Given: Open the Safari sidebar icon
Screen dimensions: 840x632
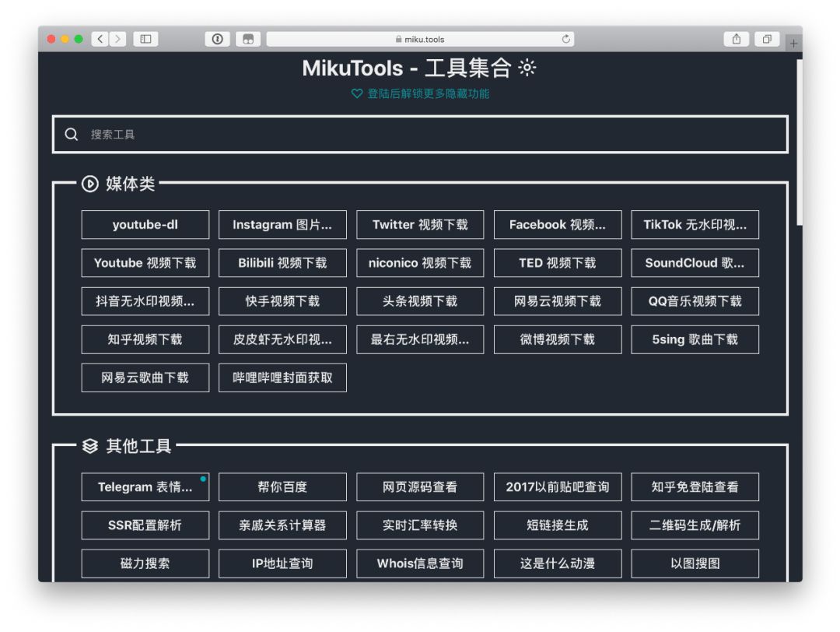Looking at the screenshot, I should [147, 39].
